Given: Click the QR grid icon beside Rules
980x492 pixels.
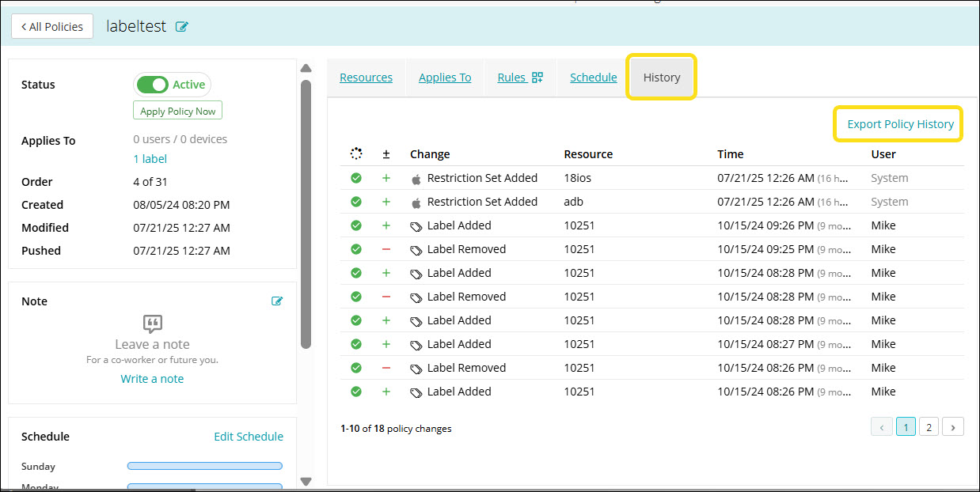Looking at the screenshot, I should 537,78.
